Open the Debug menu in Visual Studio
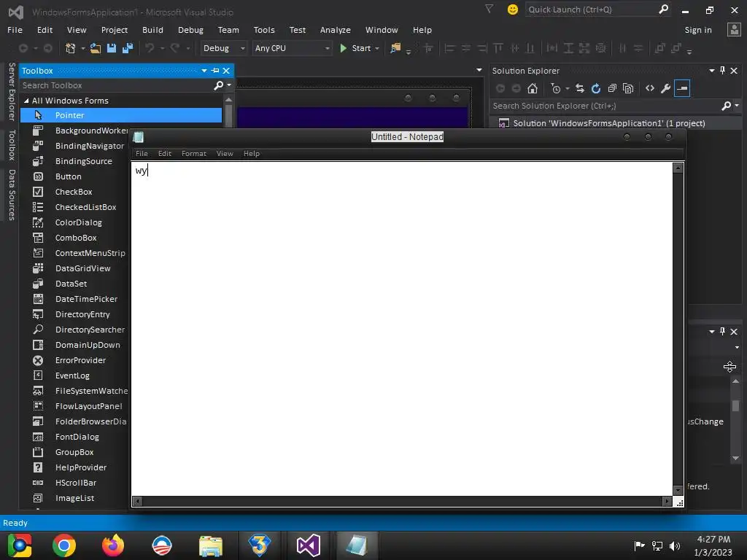Screen dimensions: 747x560 coord(190,30)
